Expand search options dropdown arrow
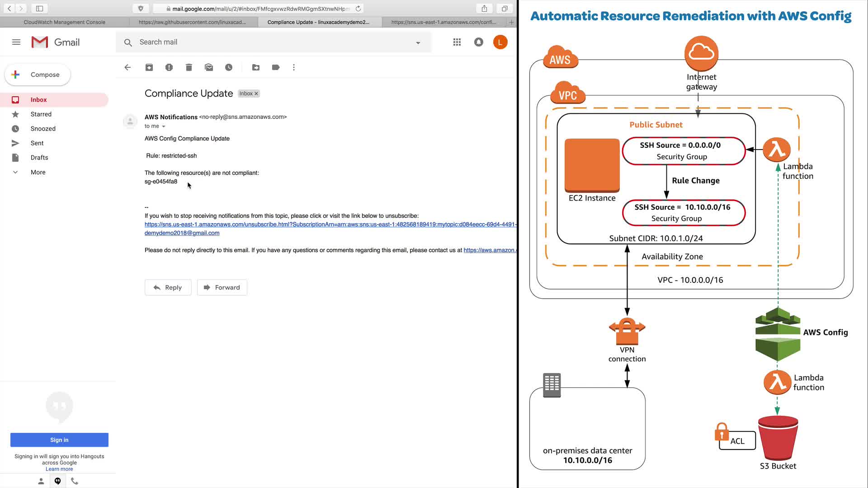 418,42
